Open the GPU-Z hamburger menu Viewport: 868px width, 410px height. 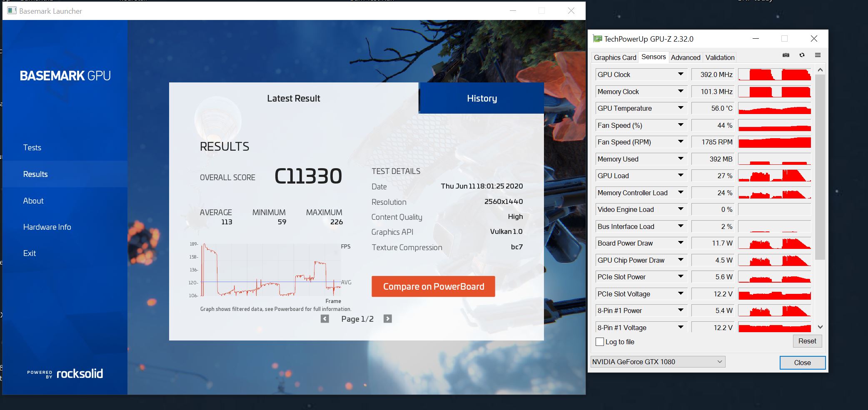click(x=818, y=55)
